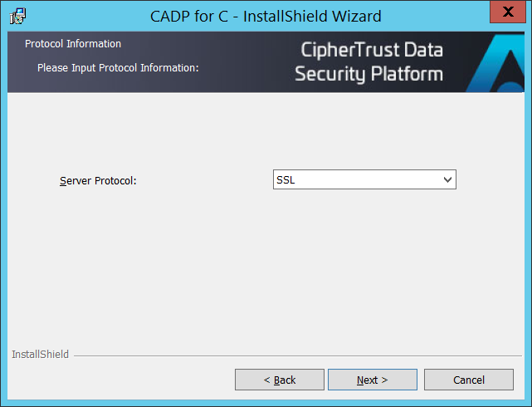Click the empty white area below the dropdown
The width and height of the screenshot is (532, 407).
coord(266,266)
